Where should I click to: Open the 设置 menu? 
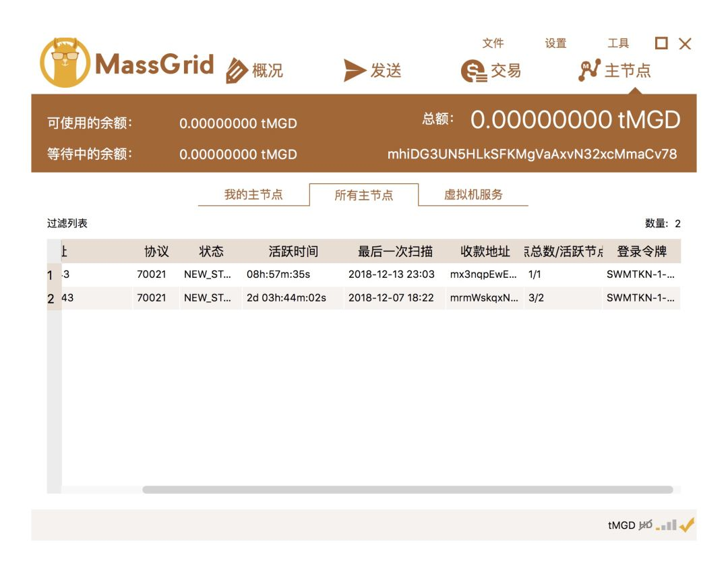coord(555,43)
